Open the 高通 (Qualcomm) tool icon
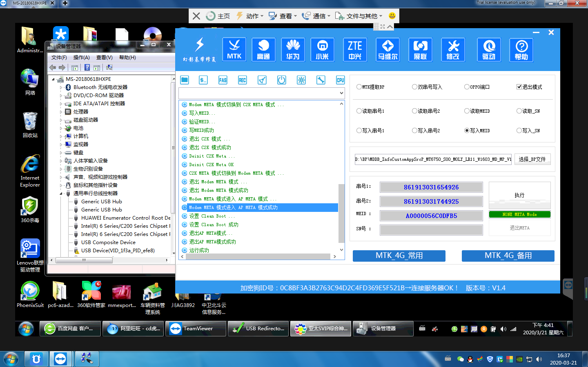The width and height of the screenshot is (588, 367). tap(263, 49)
